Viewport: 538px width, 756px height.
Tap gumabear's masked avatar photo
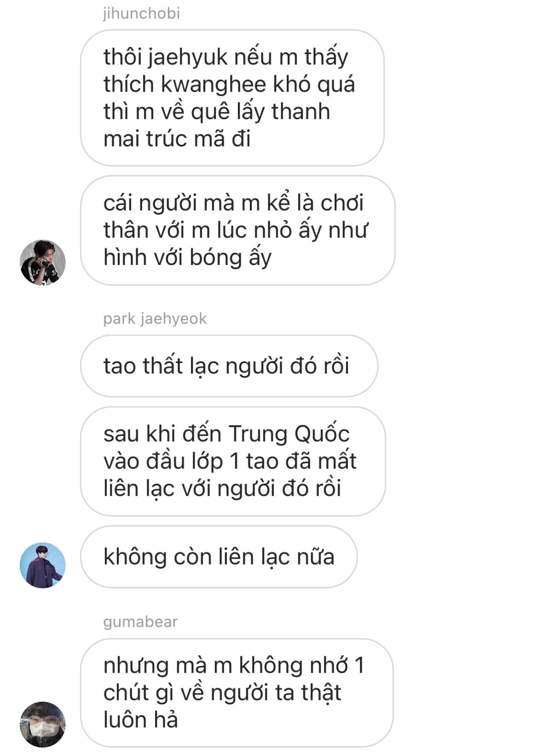[x=43, y=724]
